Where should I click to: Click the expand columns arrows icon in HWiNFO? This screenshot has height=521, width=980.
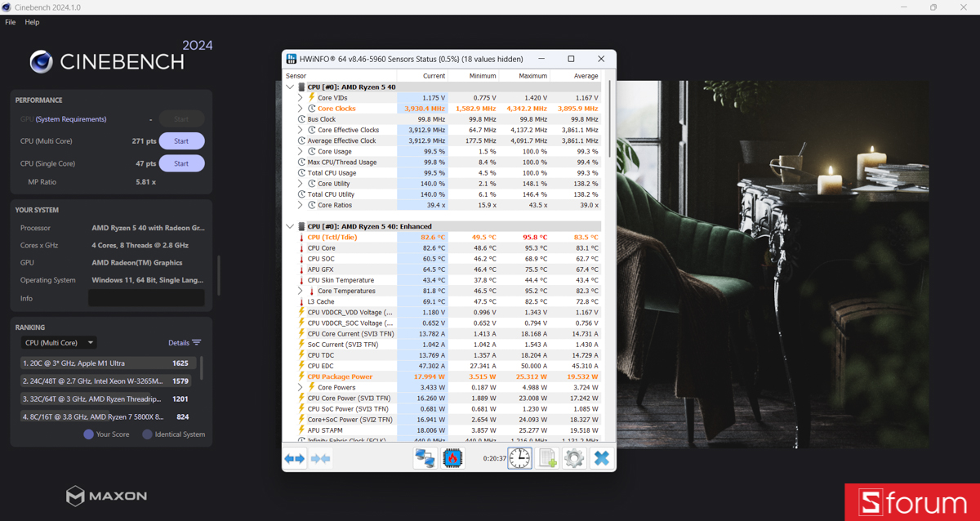[295, 459]
